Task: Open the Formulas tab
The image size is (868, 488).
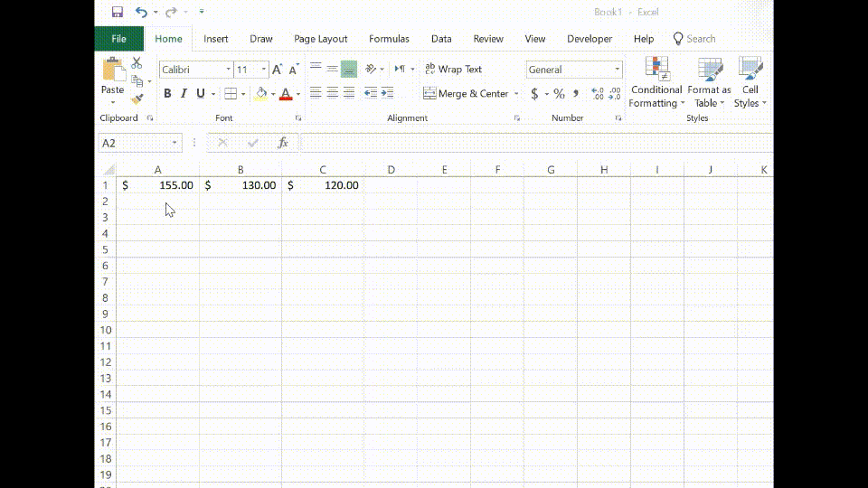Action: coord(389,39)
